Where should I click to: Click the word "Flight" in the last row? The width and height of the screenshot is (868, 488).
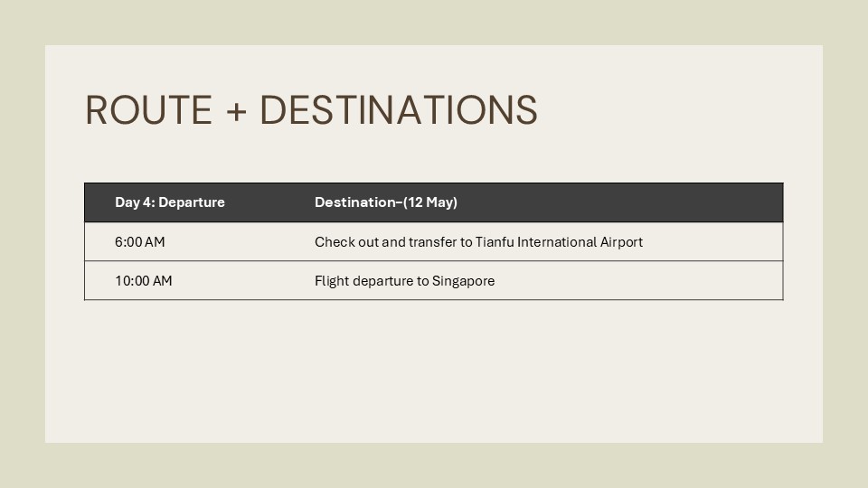331,281
